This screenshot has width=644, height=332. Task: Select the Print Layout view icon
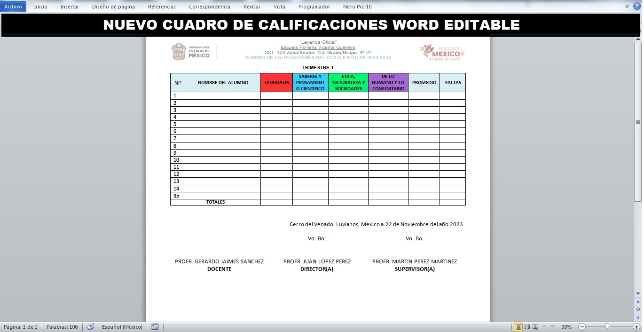[518, 327]
